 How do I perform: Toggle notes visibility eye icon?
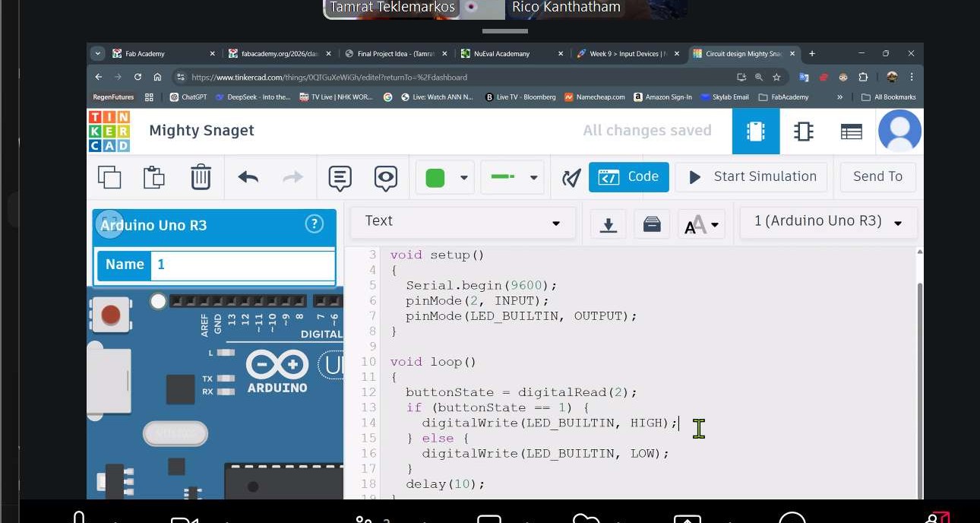point(386,178)
